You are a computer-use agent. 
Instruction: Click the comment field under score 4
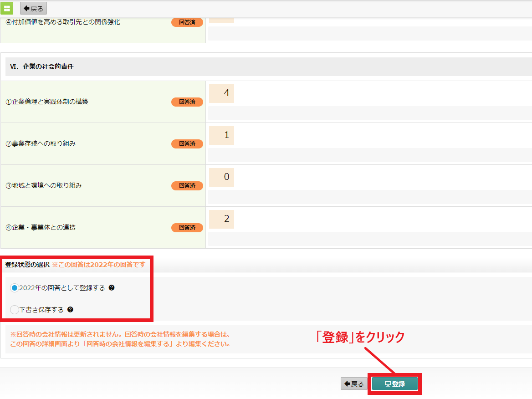click(369, 113)
